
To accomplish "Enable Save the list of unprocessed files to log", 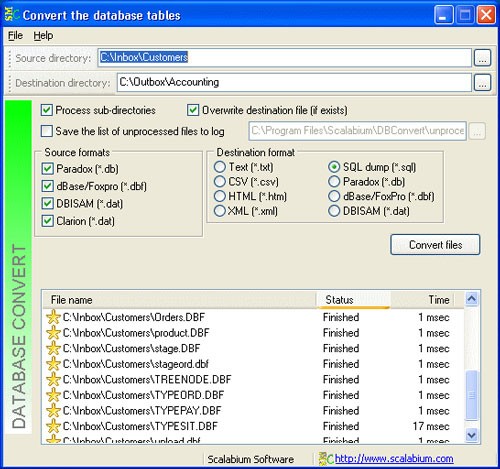I will click(47, 131).
